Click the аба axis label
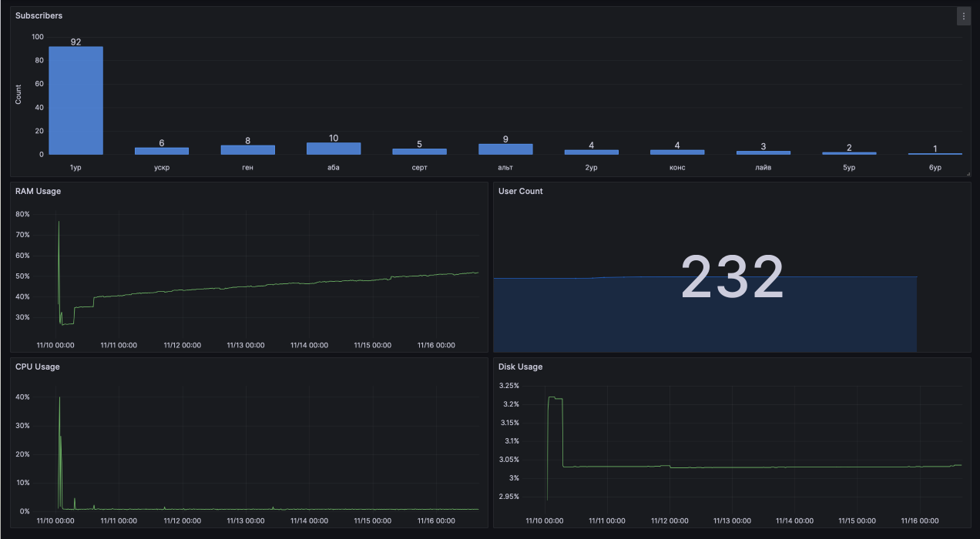The height and width of the screenshot is (539, 980). (x=334, y=167)
